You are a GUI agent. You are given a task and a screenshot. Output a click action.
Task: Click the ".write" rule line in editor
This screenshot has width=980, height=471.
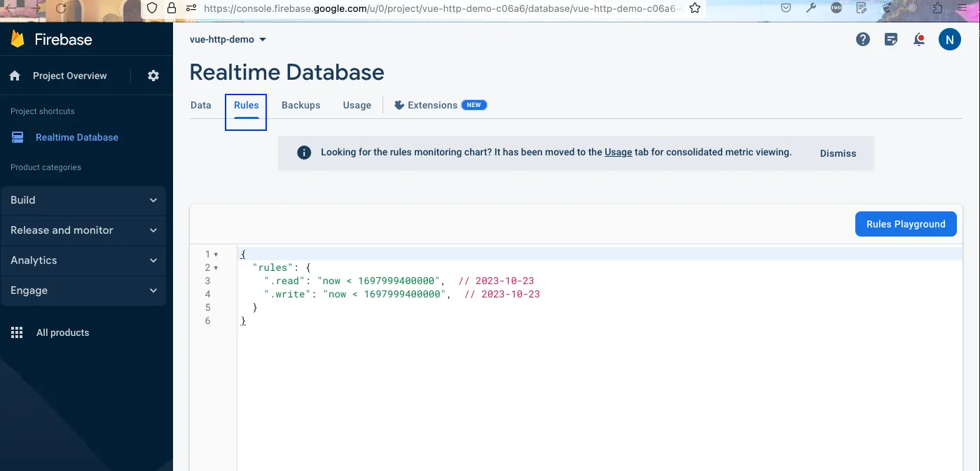pyautogui.click(x=401, y=295)
